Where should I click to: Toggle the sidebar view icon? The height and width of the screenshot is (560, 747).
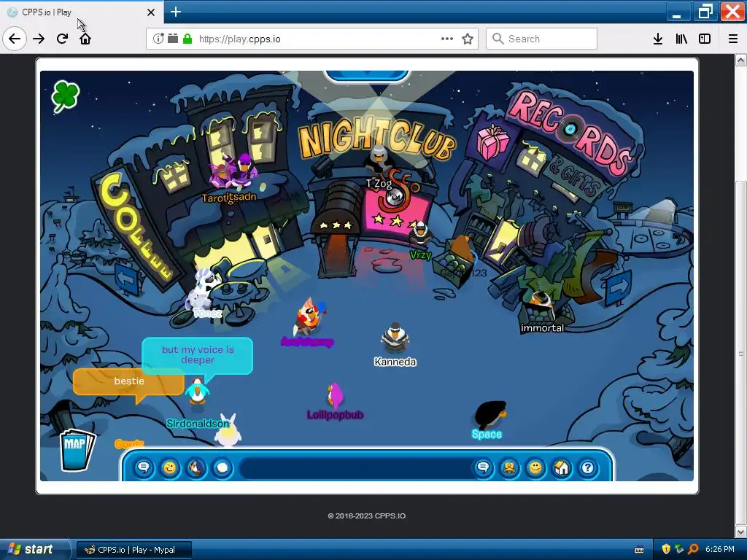point(705,39)
